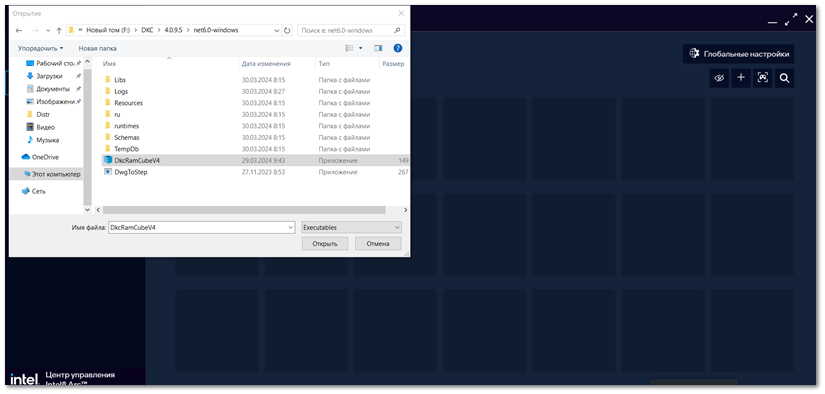Screen dimensions: 825x394
Task: Select the Resources folder
Action: [x=128, y=103]
